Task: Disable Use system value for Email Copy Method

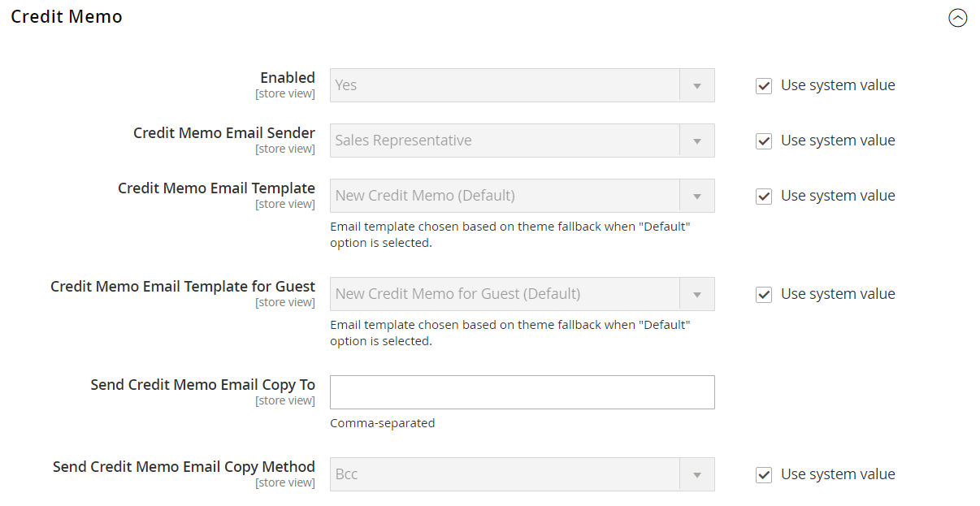Action: [x=764, y=475]
